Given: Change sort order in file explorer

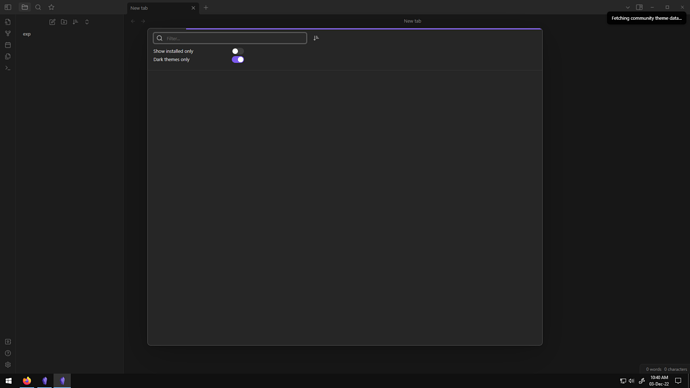Looking at the screenshot, I should click(75, 22).
